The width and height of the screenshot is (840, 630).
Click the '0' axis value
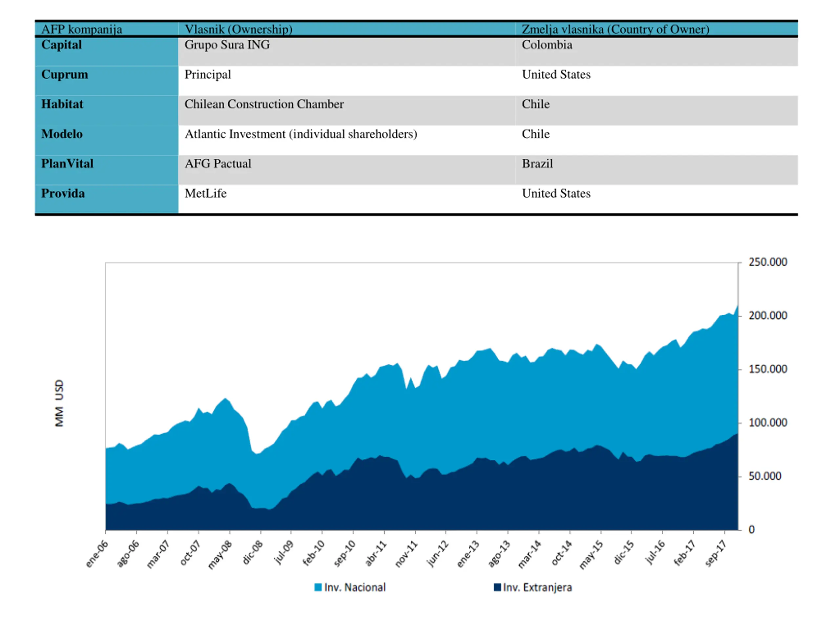tap(751, 530)
